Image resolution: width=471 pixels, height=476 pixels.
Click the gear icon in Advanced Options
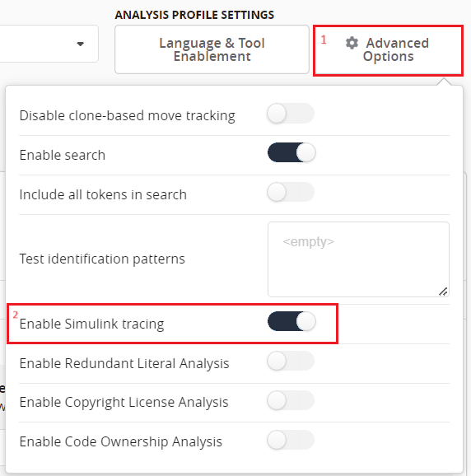[x=352, y=43]
